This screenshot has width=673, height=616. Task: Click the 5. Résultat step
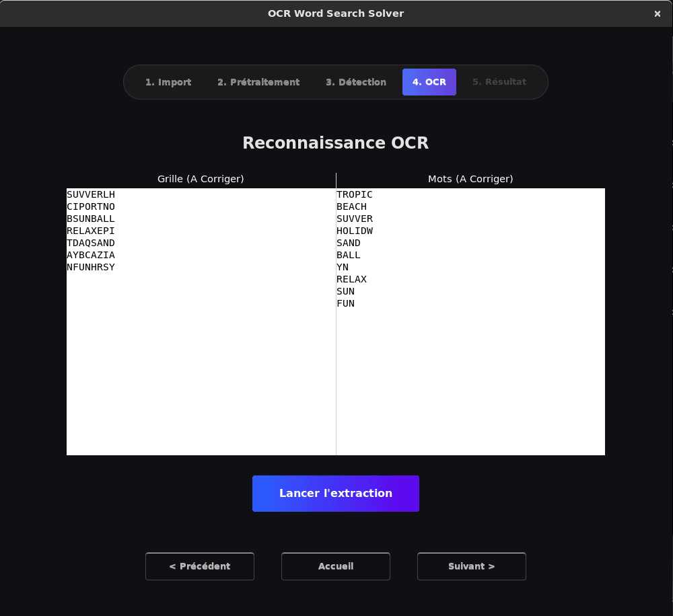click(x=499, y=82)
